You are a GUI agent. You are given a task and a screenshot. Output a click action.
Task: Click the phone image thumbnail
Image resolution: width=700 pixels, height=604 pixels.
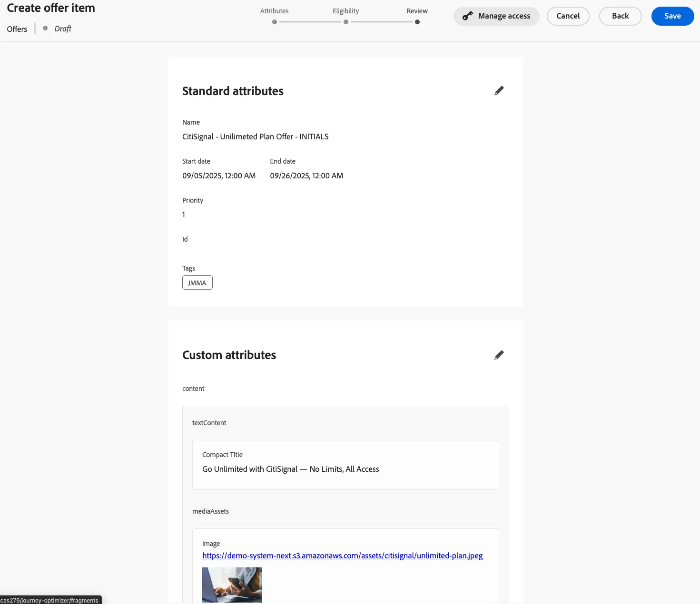click(232, 585)
